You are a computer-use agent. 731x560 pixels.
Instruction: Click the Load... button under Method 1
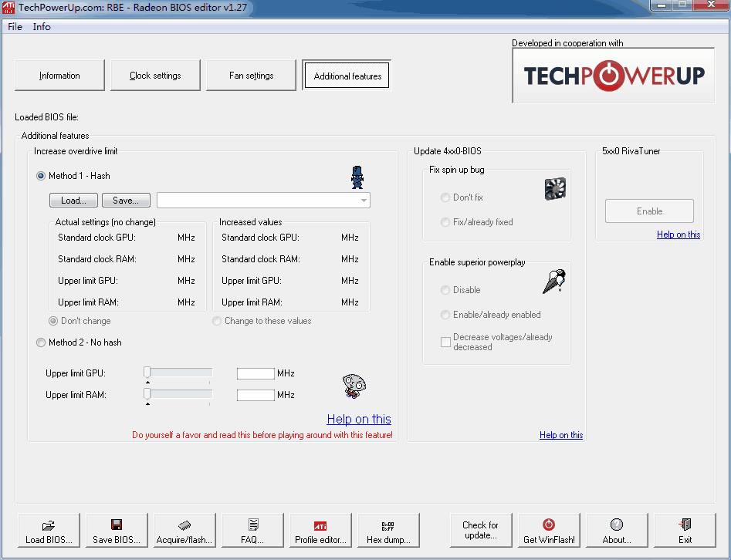pyautogui.click(x=73, y=201)
